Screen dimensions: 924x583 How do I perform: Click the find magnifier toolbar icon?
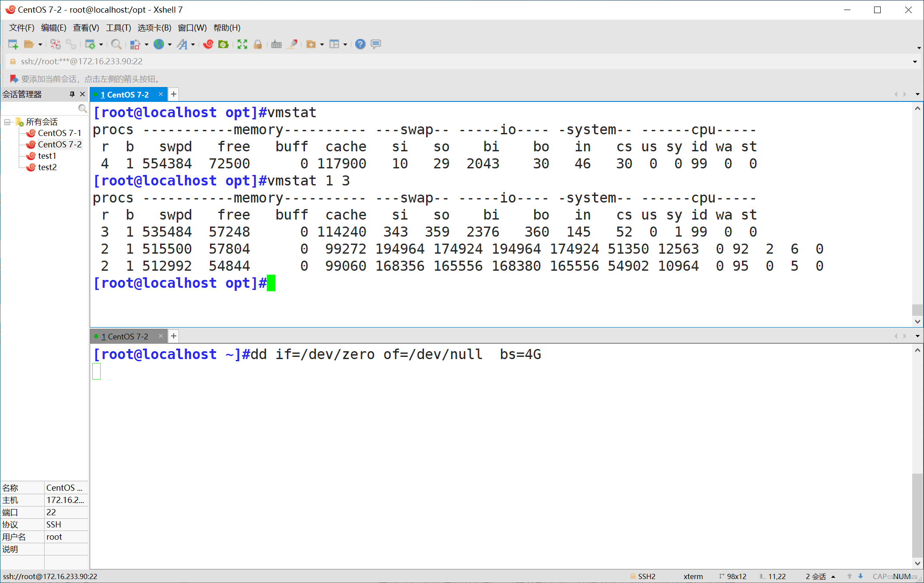116,44
